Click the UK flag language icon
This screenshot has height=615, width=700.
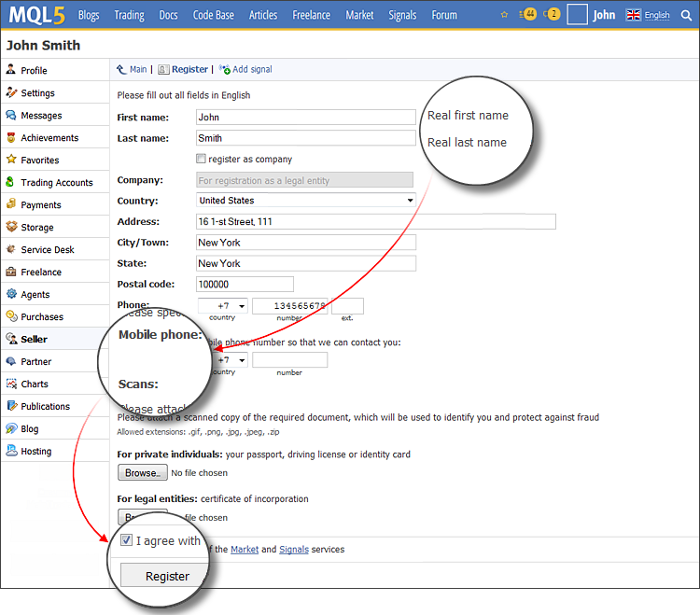coord(633,15)
